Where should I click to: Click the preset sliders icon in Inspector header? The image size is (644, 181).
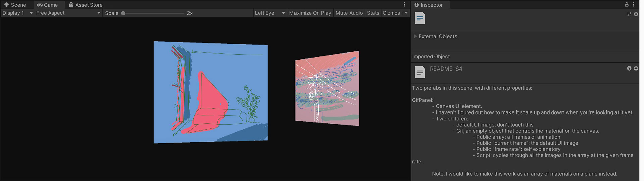pyautogui.click(x=629, y=14)
